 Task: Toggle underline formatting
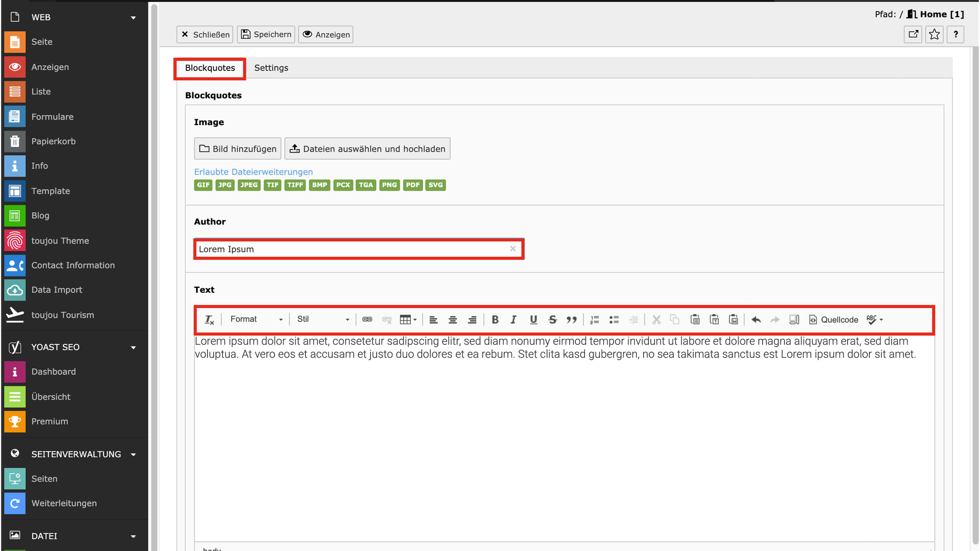(x=533, y=320)
